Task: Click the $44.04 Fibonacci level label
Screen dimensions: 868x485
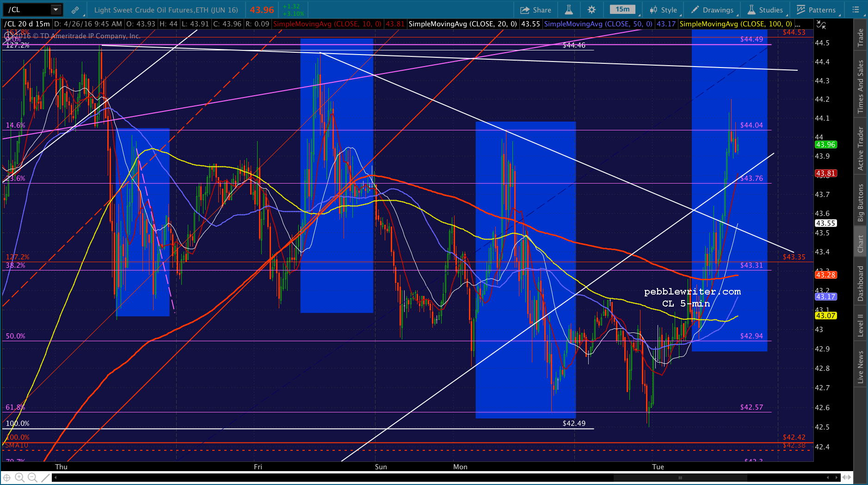Action: coord(751,125)
